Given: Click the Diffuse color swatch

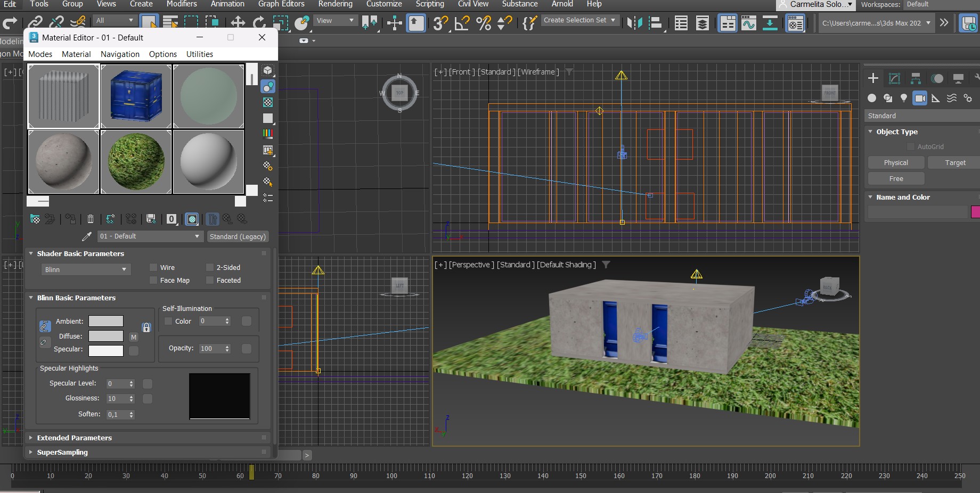Looking at the screenshot, I should [x=105, y=336].
